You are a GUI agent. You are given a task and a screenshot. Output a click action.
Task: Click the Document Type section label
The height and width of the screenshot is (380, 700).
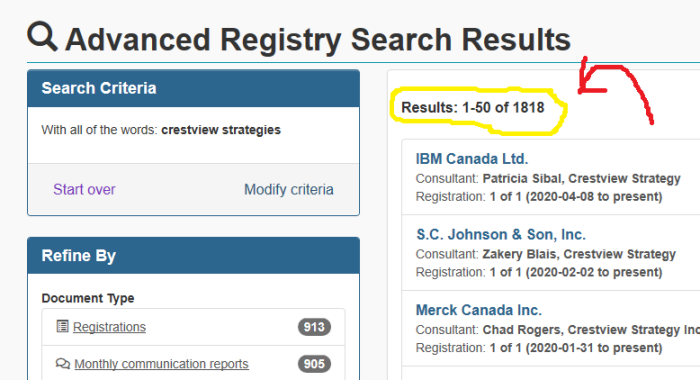[x=88, y=298]
